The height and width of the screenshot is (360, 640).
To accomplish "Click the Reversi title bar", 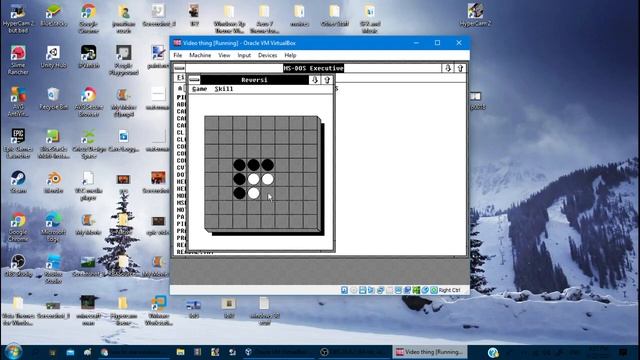I will point(254,80).
